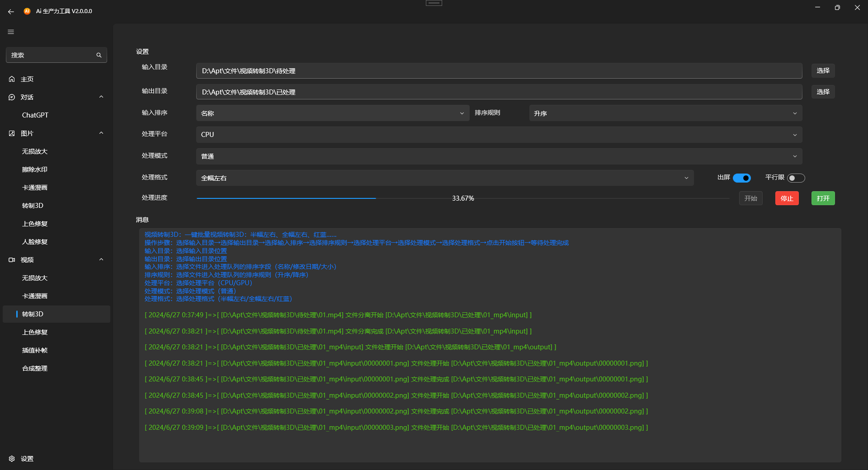
Task: Toggle the hamburger navigation menu
Action: point(11,32)
